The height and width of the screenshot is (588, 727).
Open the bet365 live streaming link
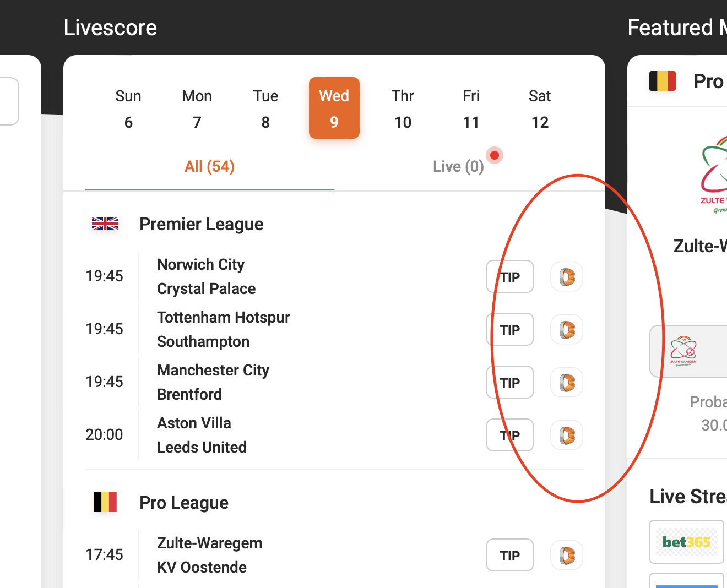click(x=686, y=541)
